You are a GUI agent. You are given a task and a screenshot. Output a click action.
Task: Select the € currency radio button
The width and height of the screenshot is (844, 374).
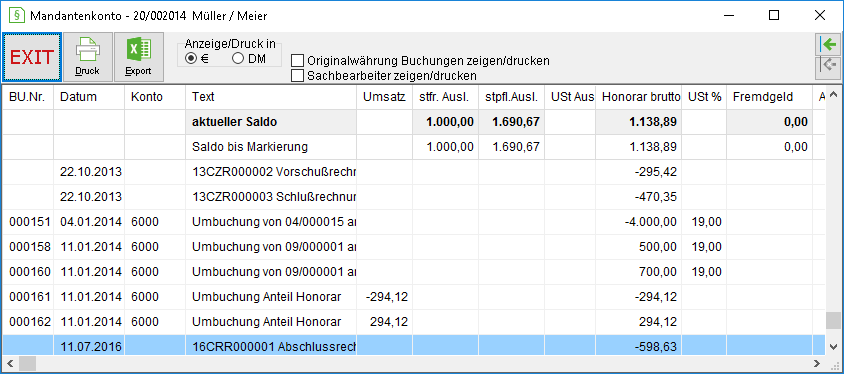point(190,59)
